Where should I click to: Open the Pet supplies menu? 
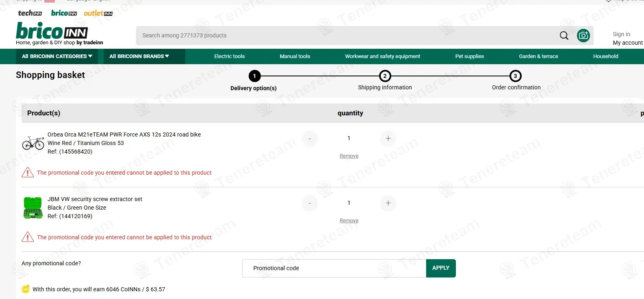[470, 56]
